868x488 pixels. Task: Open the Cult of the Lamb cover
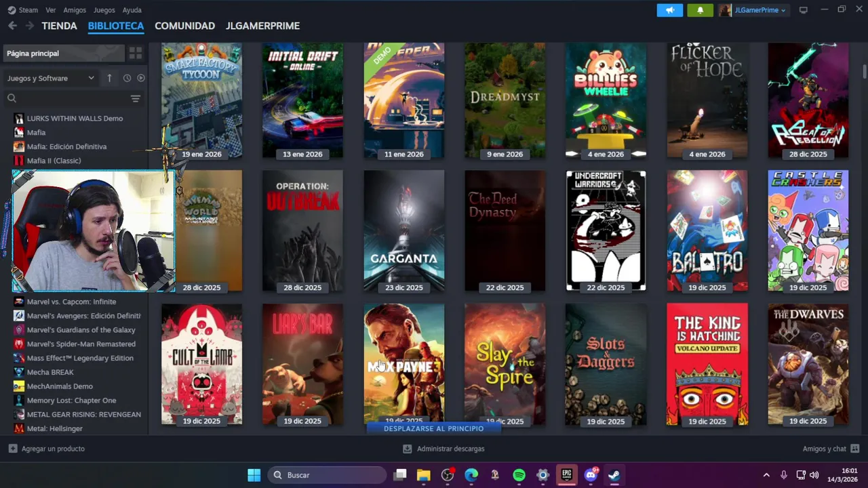(201, 365)
